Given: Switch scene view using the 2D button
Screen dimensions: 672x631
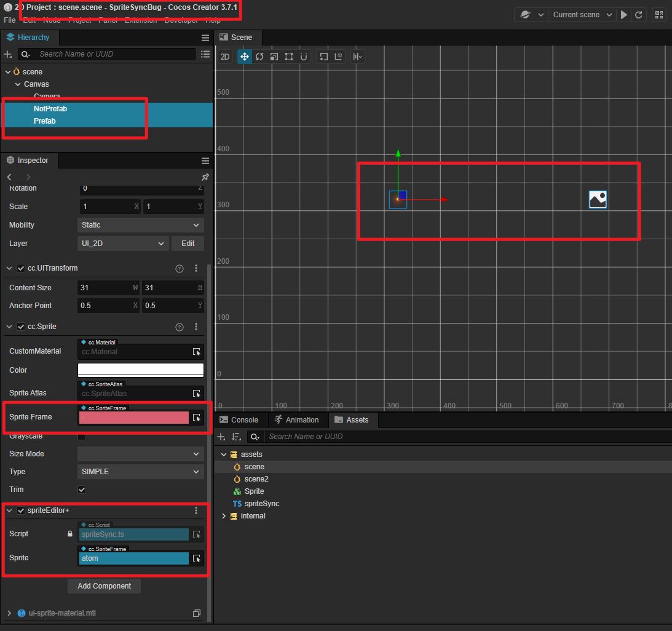Looking at the screenshot, I should pos(226,57).
